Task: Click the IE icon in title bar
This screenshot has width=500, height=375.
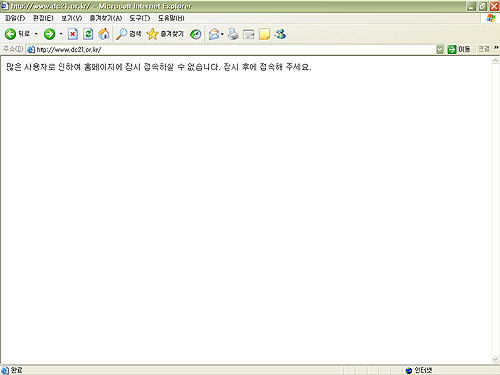Action: coord(5,6)
